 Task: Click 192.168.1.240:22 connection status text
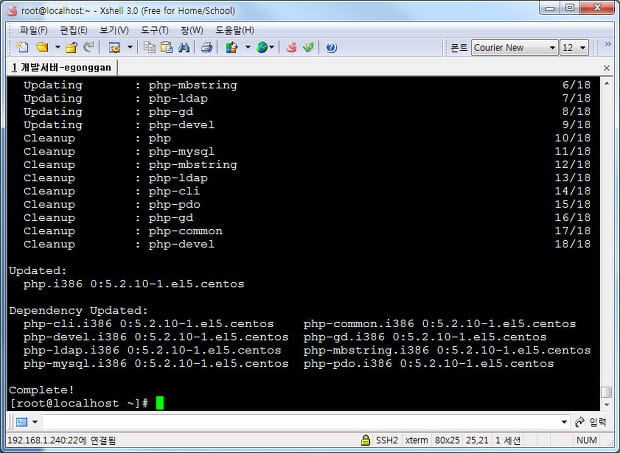pos(61,440)
